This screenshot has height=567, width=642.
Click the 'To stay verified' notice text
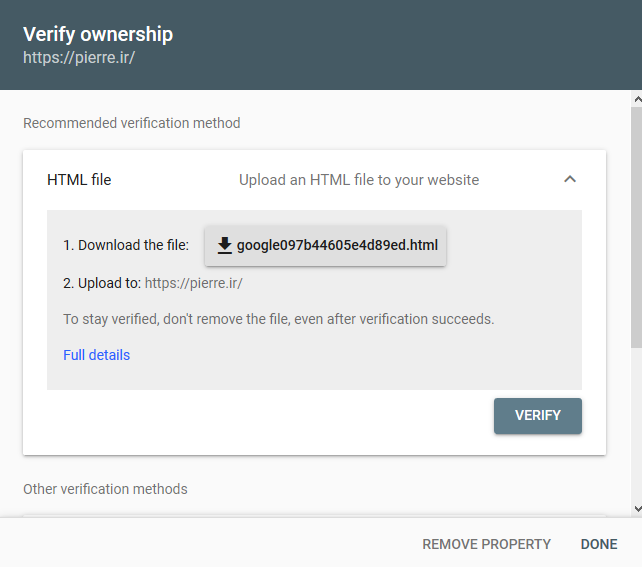coord(278,319)
